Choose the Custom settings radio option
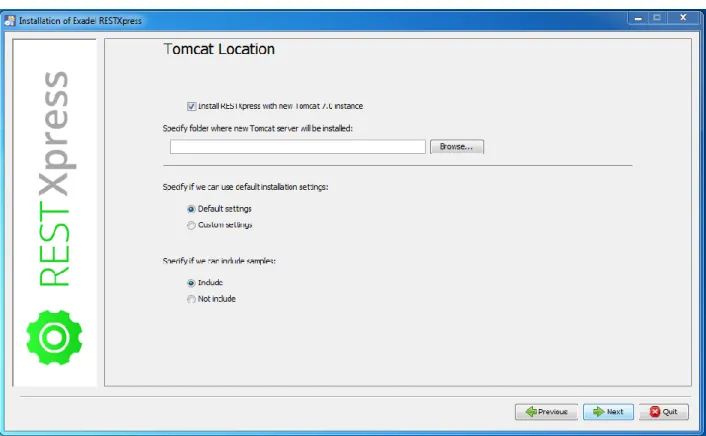 point(191,225)
